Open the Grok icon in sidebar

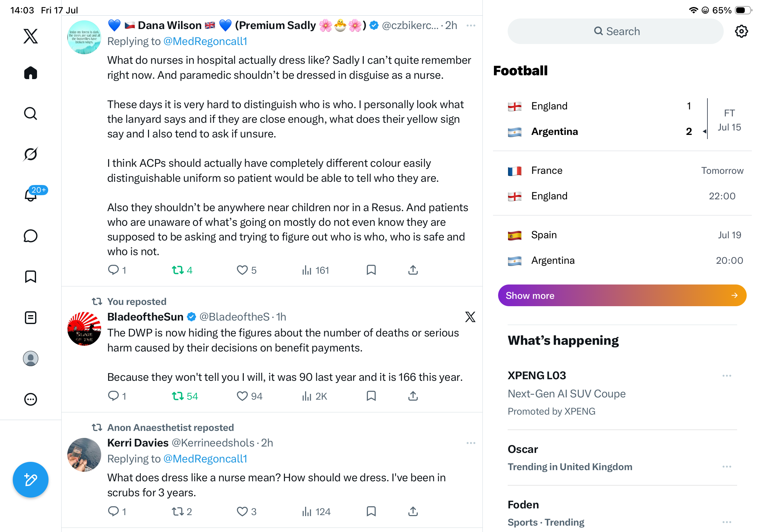[31, 154]
